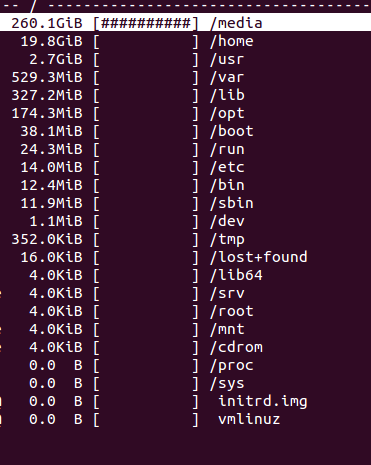371x465 pixels.
Task: Click the /run directory entry
Action: click(185, 149)
